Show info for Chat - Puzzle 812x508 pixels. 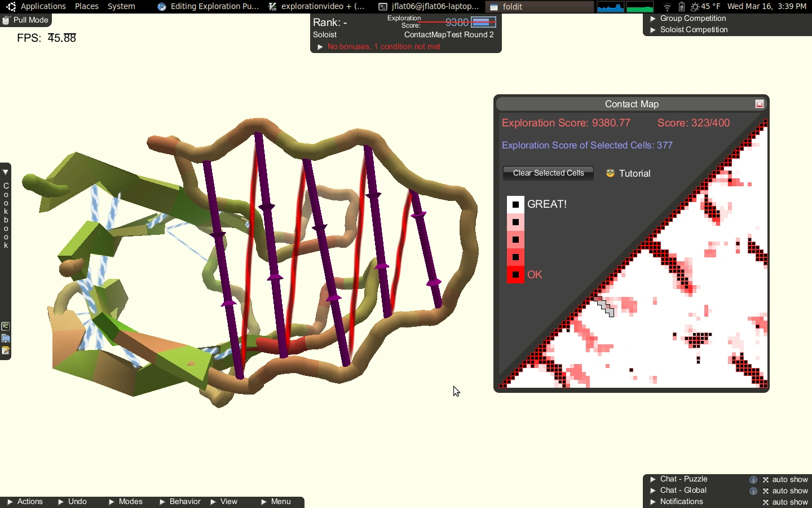point(753,480)
